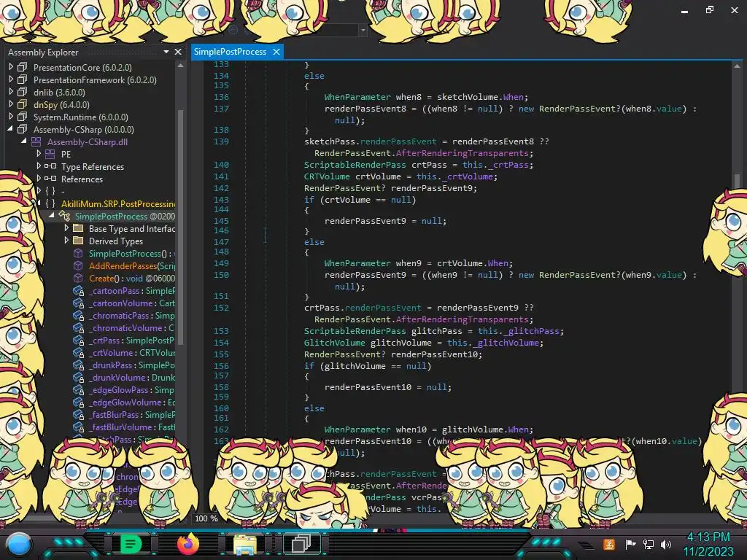Click the dnSpy assembly icon in tree
This screenshot has width=747, height=560.
pos(23,104)
